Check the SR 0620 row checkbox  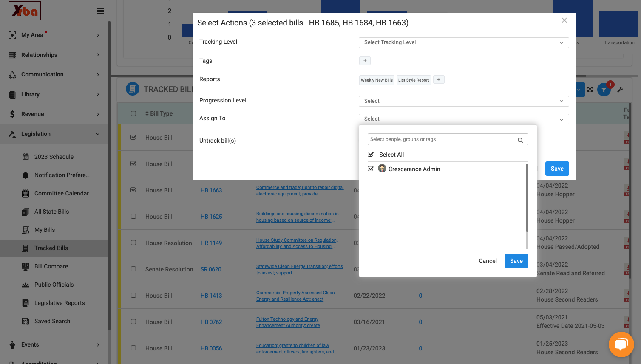point(133,269)
